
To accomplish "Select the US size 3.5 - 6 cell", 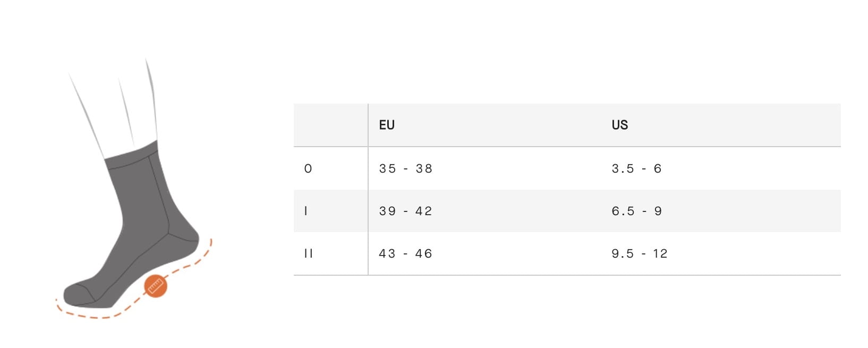I will pyautogui.click(x=636, y=168).
